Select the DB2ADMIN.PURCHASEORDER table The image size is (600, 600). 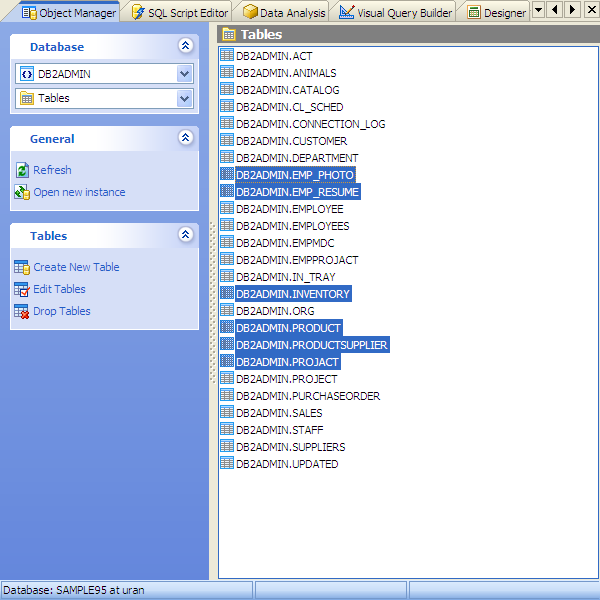pyautogui.click(x=307, y=396)
